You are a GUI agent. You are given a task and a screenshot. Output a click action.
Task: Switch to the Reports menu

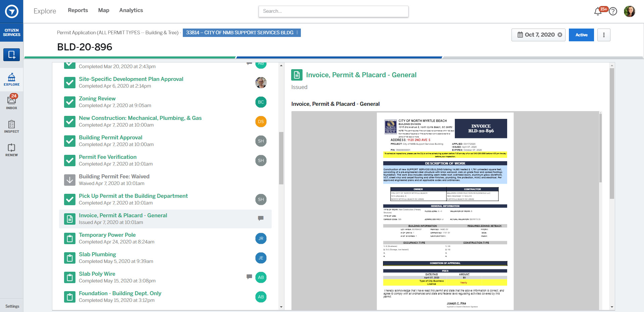78,10
